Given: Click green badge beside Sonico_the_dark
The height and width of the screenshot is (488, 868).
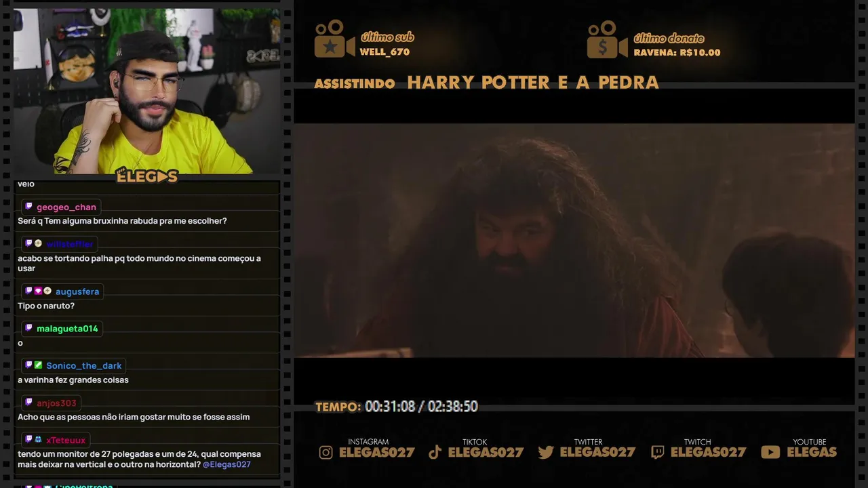Looking at the screenshot, I should tap(38, 365).
